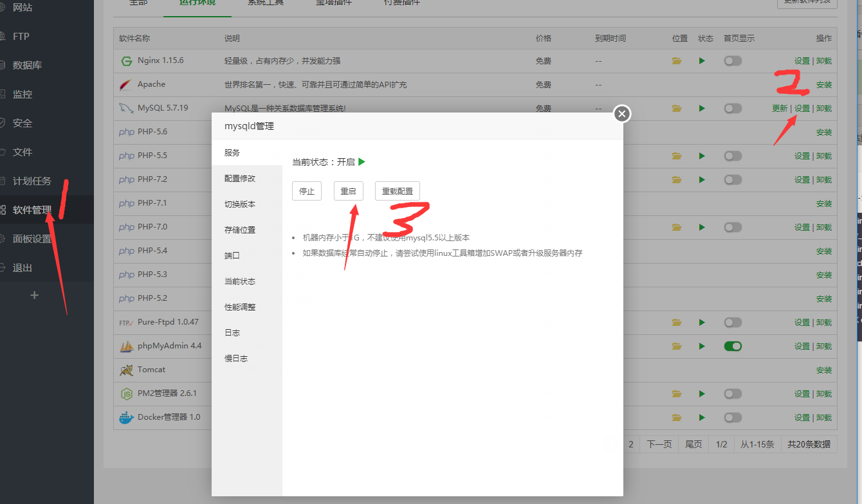This screenshot has height=504, width=862.
Task: Toggle homepage display for Pure-Ftpd 1.0.47
Action: coord(733,323)
